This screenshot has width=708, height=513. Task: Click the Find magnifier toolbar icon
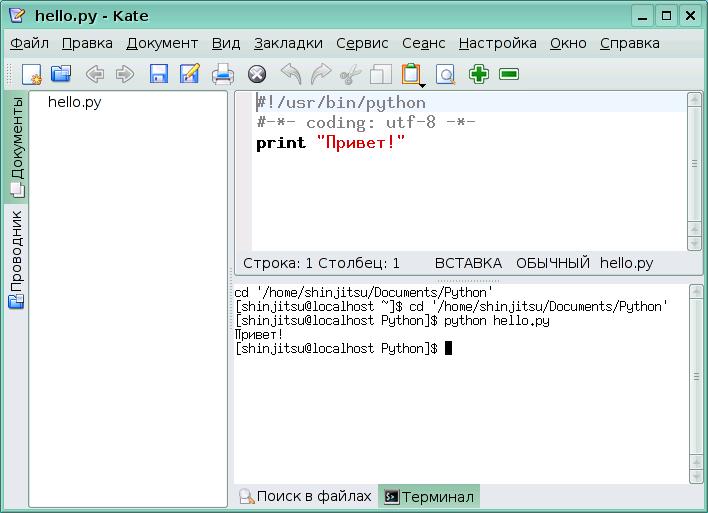[x=445, y=74]
